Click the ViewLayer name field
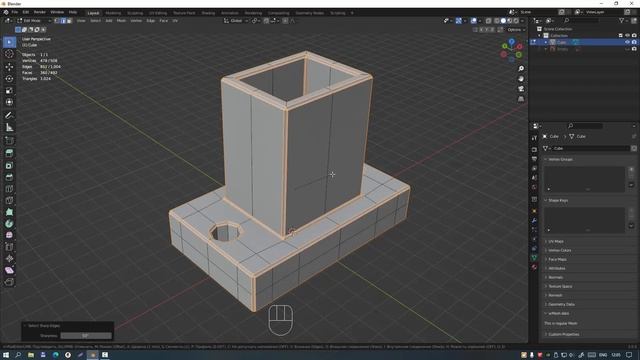 pyautogui.click(x=602, y=12)
